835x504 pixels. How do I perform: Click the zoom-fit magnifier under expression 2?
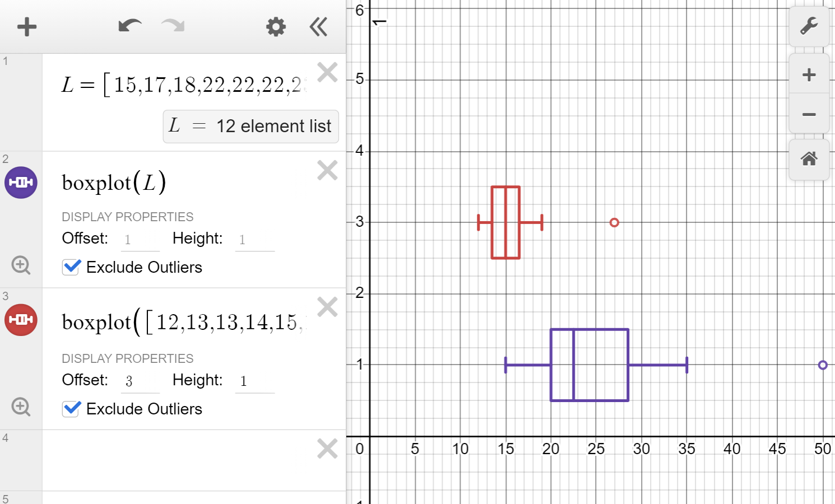[x=21, y=265]
